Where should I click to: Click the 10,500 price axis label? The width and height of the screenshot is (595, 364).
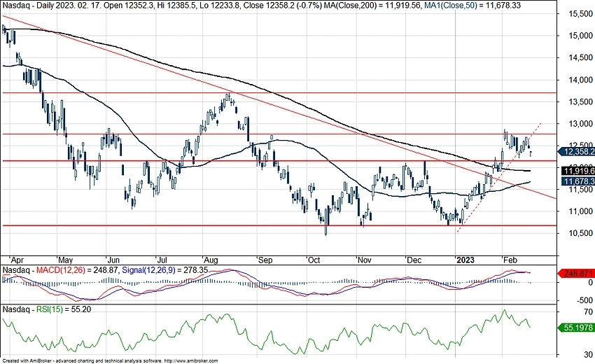point(580,233)
